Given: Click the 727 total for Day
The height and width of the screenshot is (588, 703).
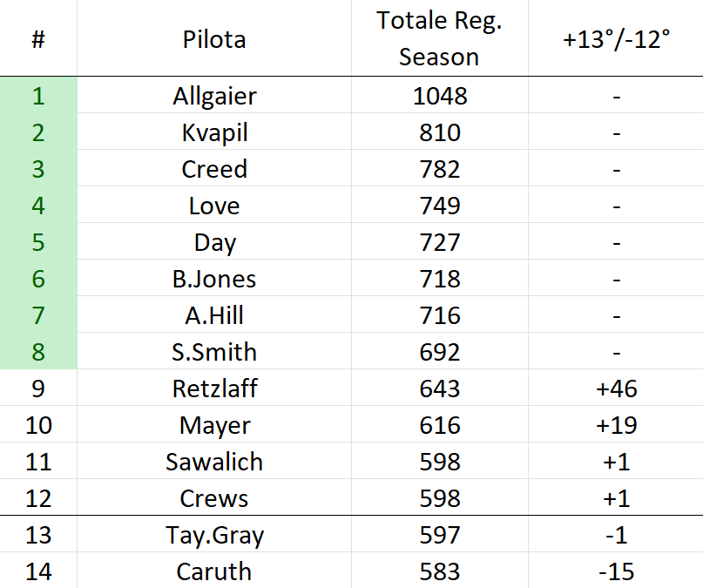Looking at the screenshot, I should coord(439,241).
